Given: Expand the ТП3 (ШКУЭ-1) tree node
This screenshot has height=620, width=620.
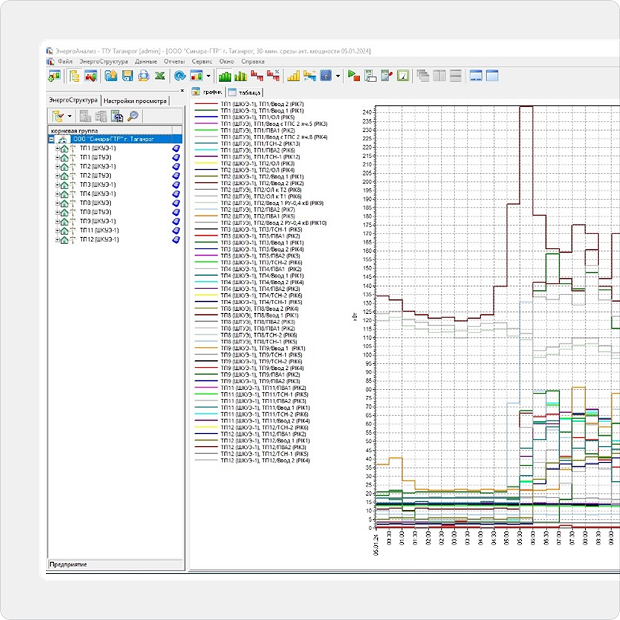Looking at the screenshot, I should [57, 185].
